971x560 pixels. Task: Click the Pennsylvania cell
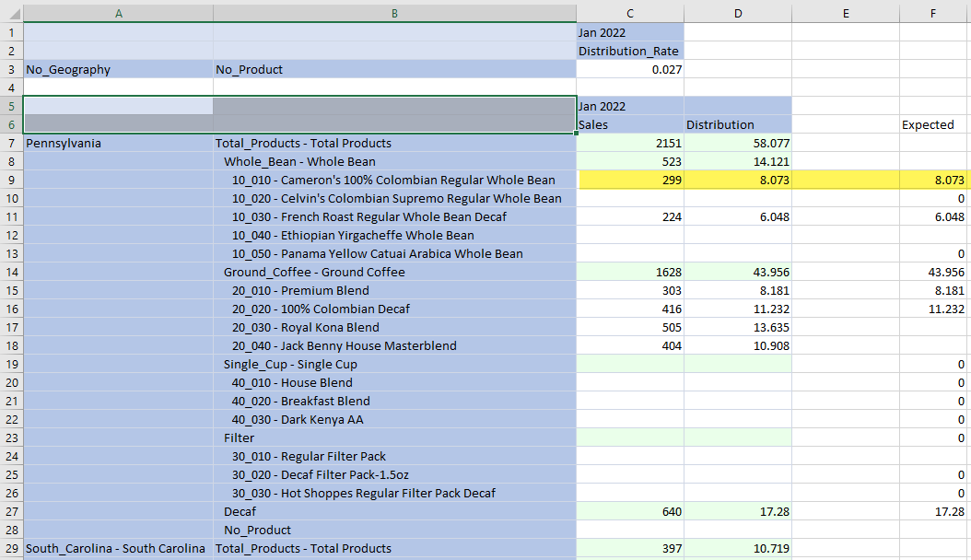point(118,143)
